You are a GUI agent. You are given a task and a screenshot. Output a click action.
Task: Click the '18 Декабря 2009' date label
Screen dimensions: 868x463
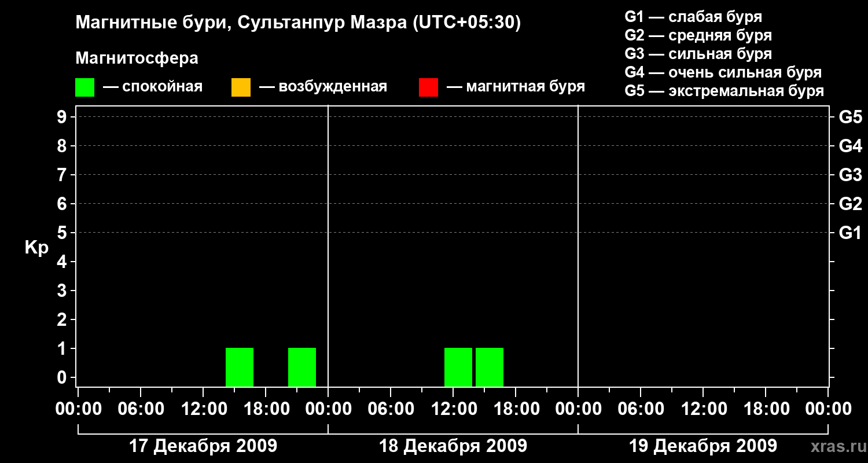[453, 446]
